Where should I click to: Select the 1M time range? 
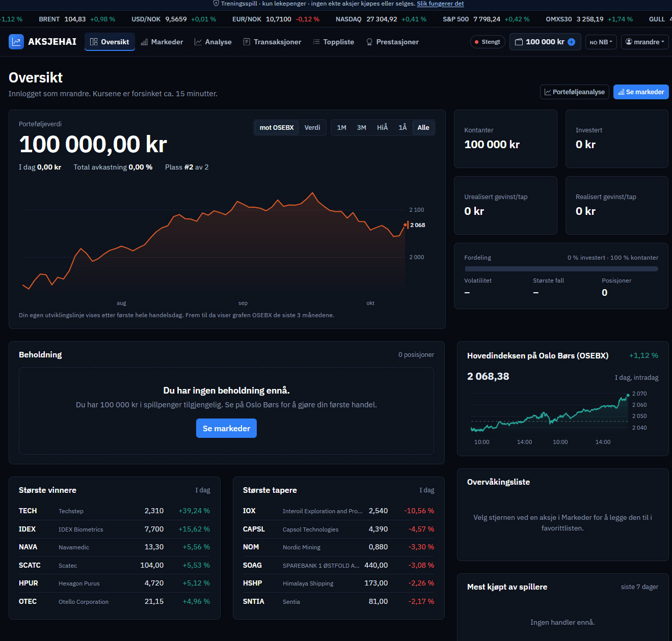coord(341,127)
